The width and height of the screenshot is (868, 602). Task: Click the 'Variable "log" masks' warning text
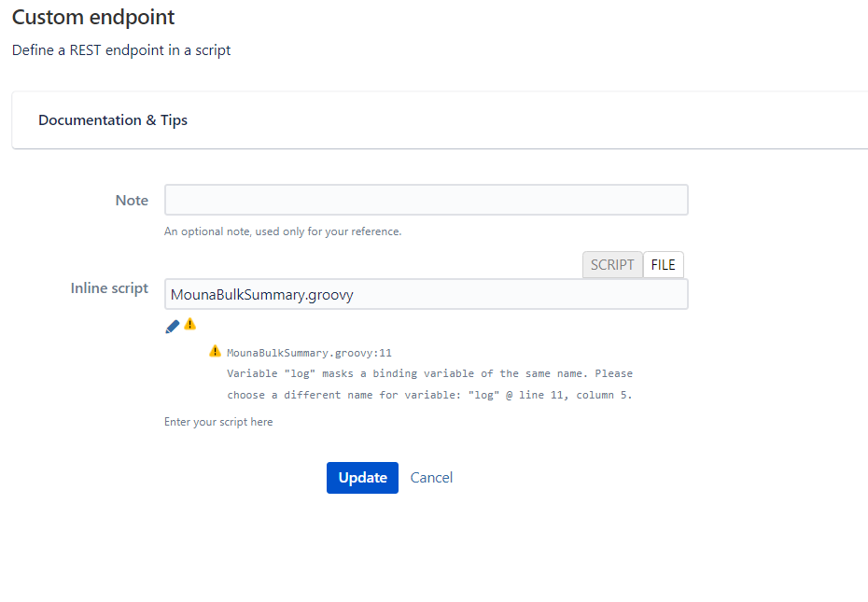pos(429,374)
